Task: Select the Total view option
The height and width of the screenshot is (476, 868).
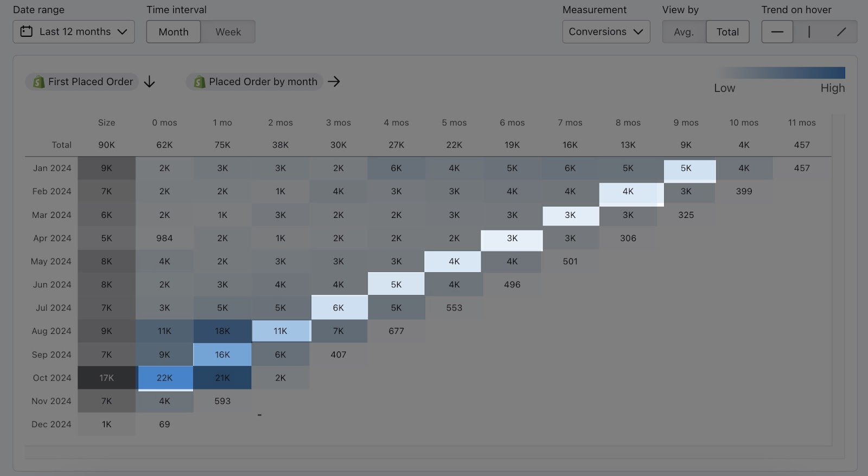Action: click(x=727, y=32)
